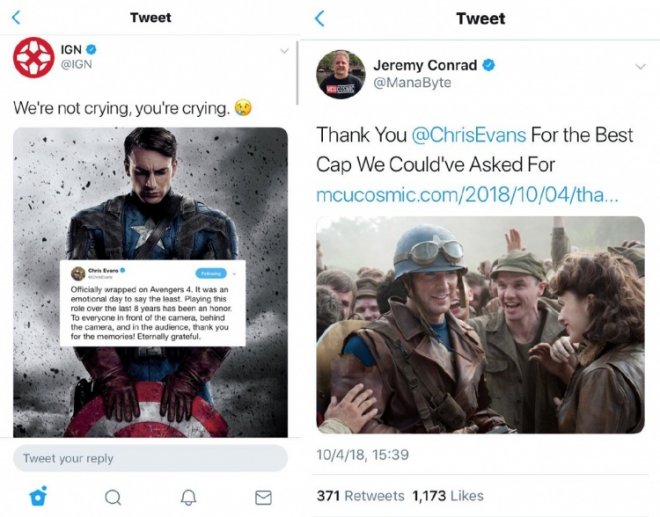View the 371 Retweets list
The width and height of the screenshot is (660, 517).
pos(360,496)
